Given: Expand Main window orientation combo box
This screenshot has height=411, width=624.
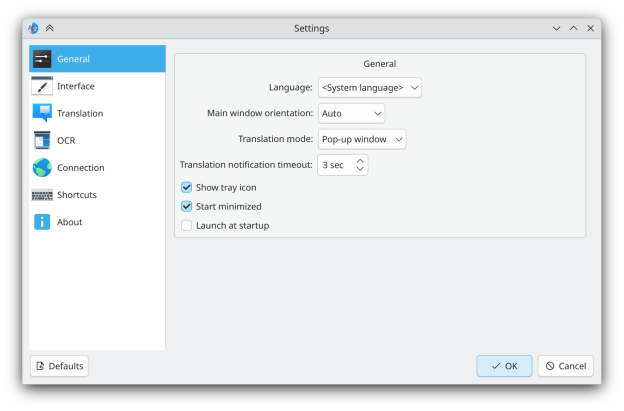Looking at the screenshot, I should (x=351, y=113).
